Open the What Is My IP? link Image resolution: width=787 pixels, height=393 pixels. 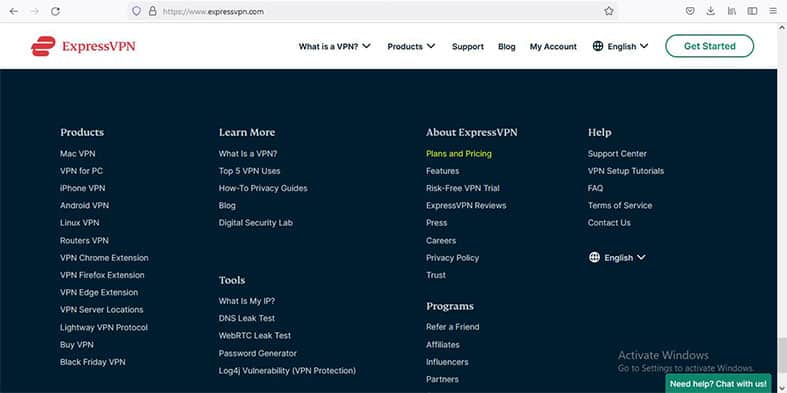click(x=246, y=301)
